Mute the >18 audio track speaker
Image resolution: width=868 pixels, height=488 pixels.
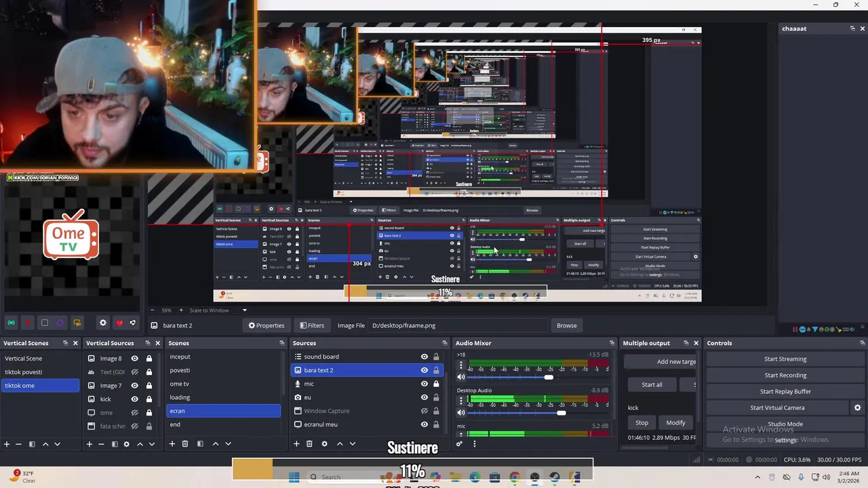click(461, 378)
